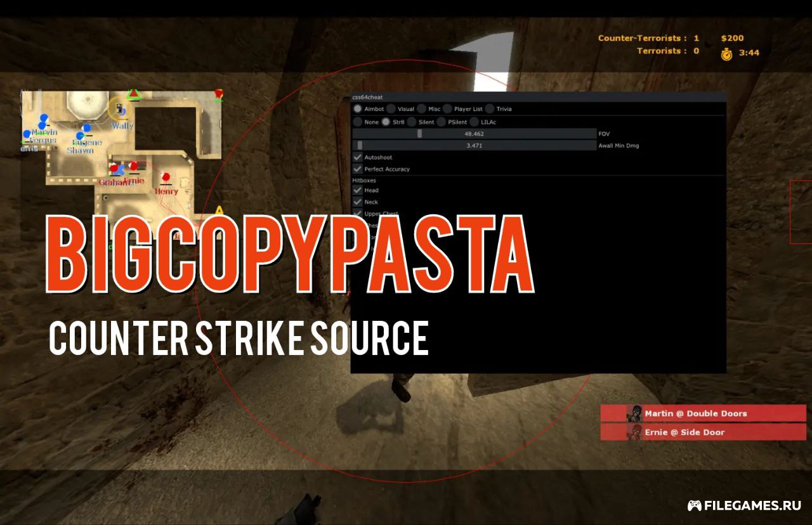The image size is (812, 525).
Task: Choose the Str8 aimbot mode
Action: (386, 122)
